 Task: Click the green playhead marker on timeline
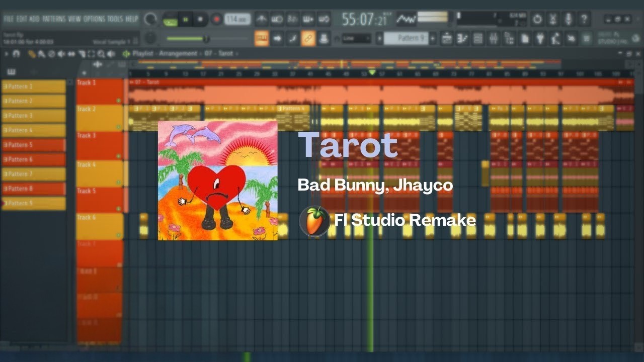(372, 73)
